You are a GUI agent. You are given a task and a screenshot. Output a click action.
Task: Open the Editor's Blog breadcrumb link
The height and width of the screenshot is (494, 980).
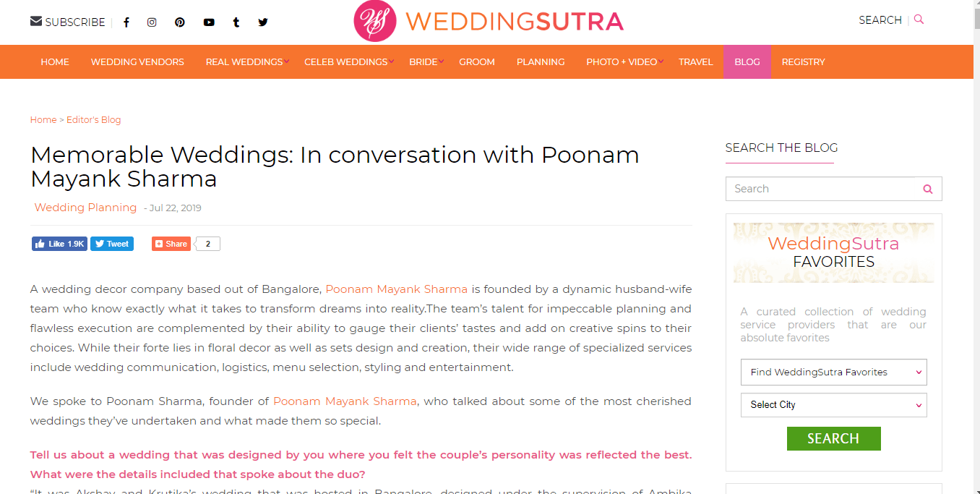(x=94, y=120)
